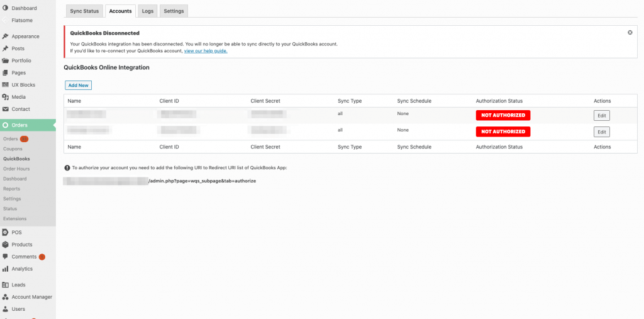
Task: Open Order Hours submenu item
Action: click(16, 169)
